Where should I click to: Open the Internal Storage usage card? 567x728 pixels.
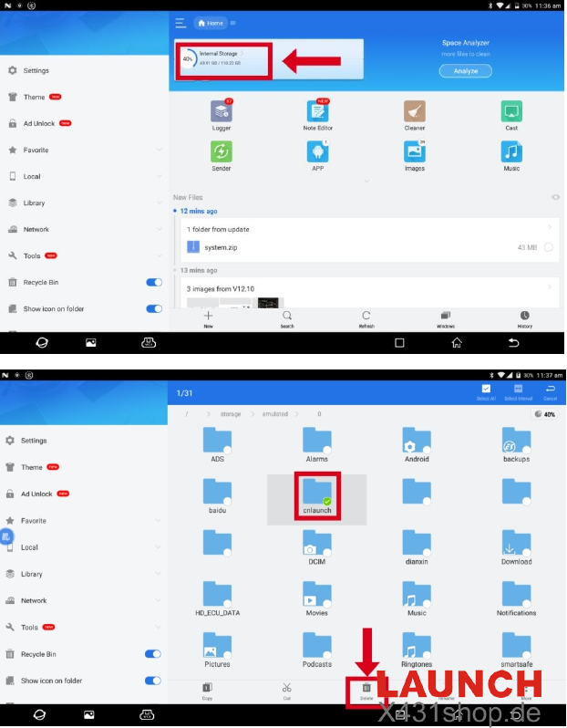tap(223, 58)
